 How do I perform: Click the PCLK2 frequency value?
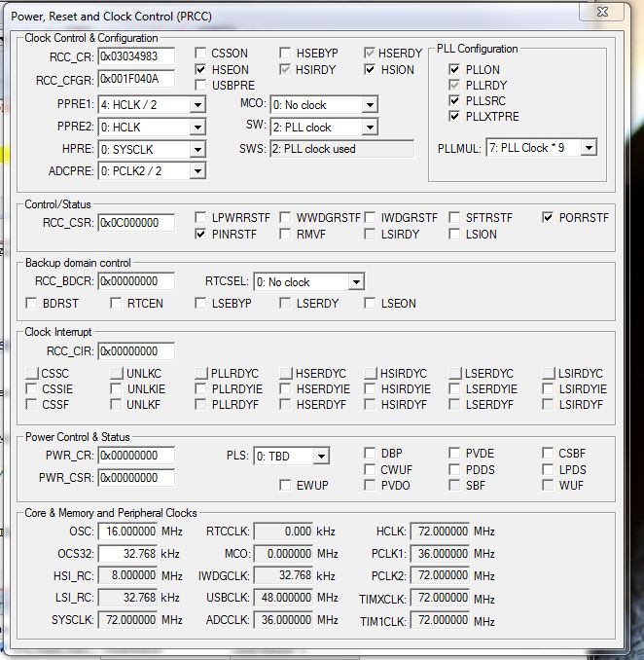(x=440, y=575)
